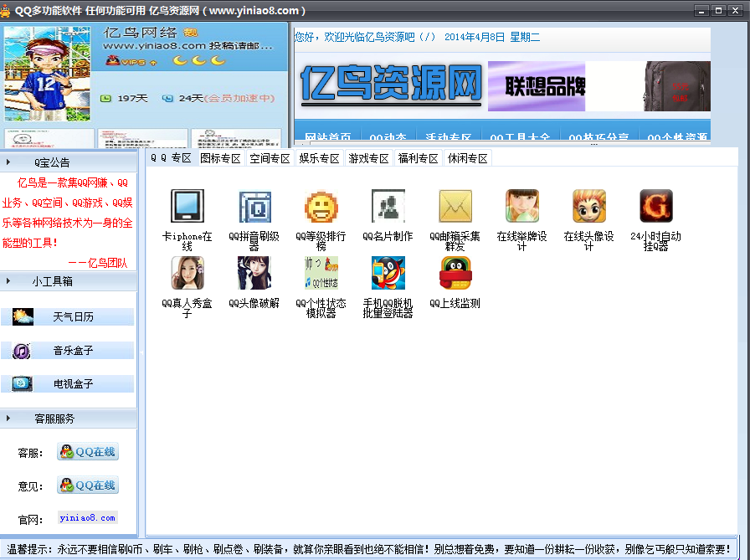Maximize the QQ多功能软件 window

click(x=718, y=11)
